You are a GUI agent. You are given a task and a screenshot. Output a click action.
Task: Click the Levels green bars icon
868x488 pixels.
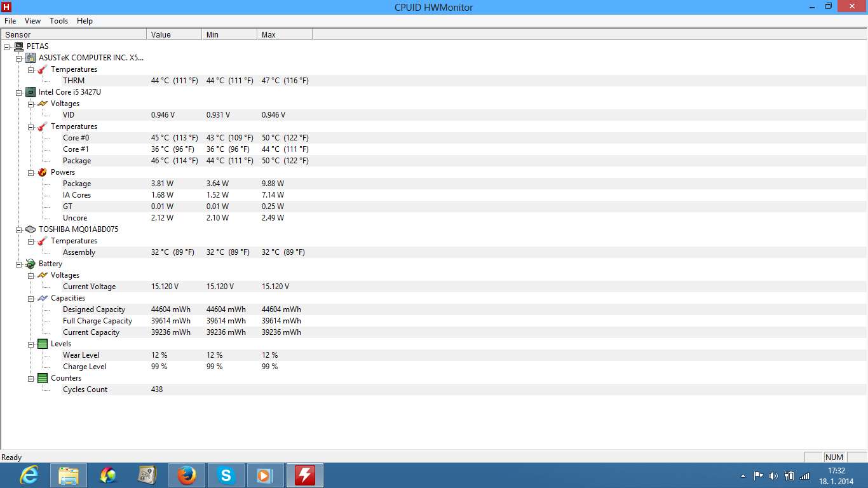(x=43, y=344)
